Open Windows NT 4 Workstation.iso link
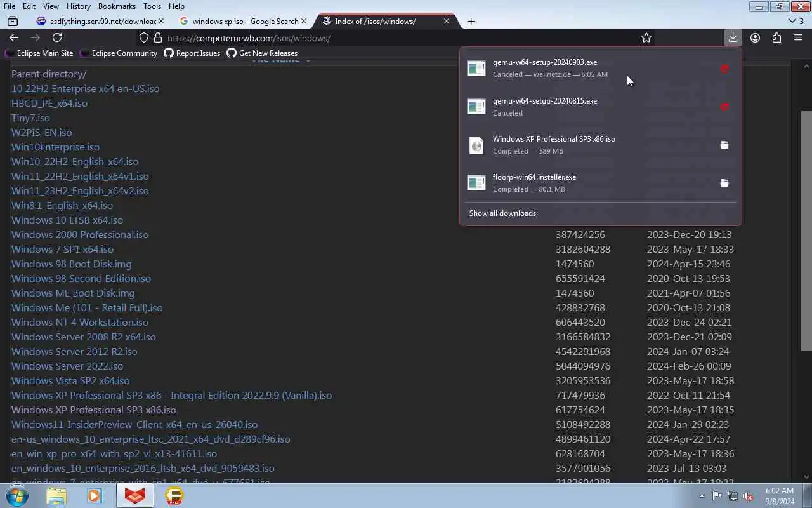The width and height of the screenshot is (812, 508). pos(80,322)
